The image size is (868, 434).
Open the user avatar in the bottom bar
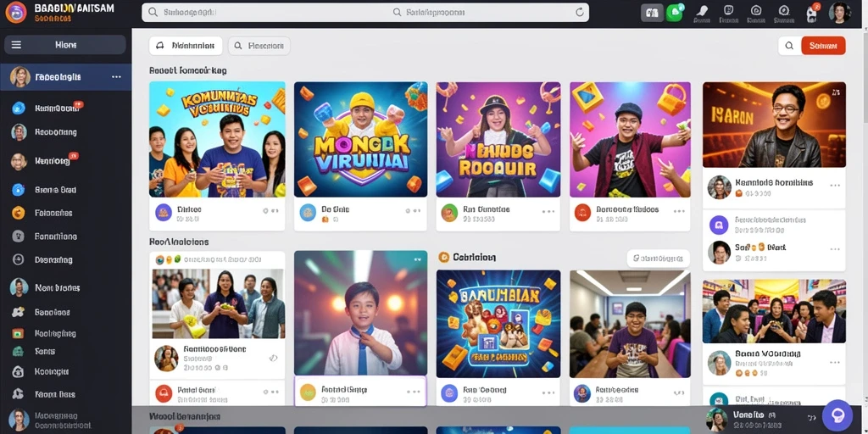[717, 419]
